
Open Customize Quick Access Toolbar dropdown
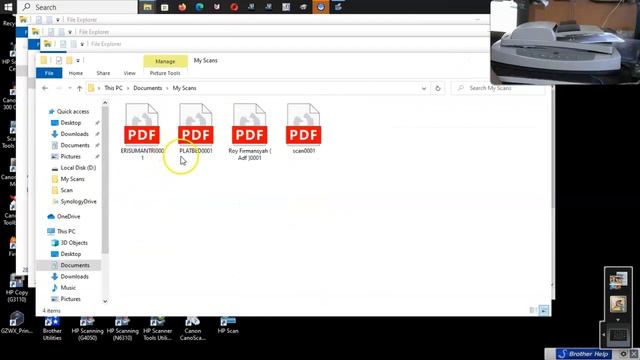tap(78, 60)
